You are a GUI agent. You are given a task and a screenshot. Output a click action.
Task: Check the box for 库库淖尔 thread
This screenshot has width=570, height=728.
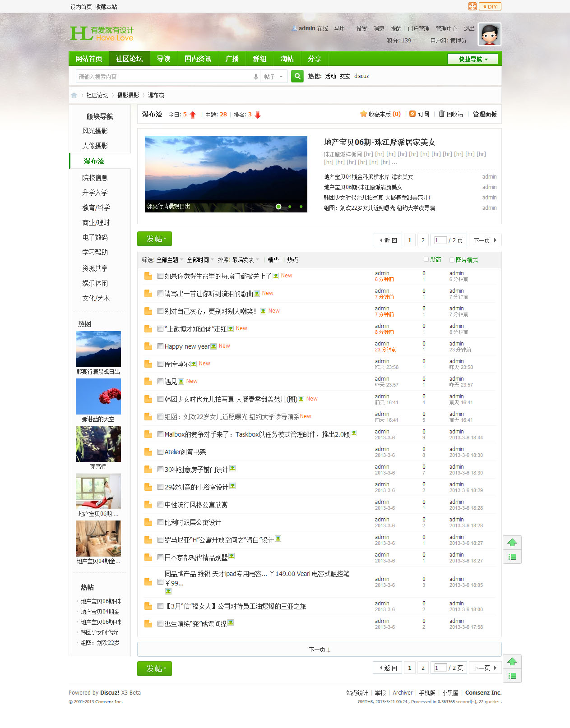click(x=160, y=364)
